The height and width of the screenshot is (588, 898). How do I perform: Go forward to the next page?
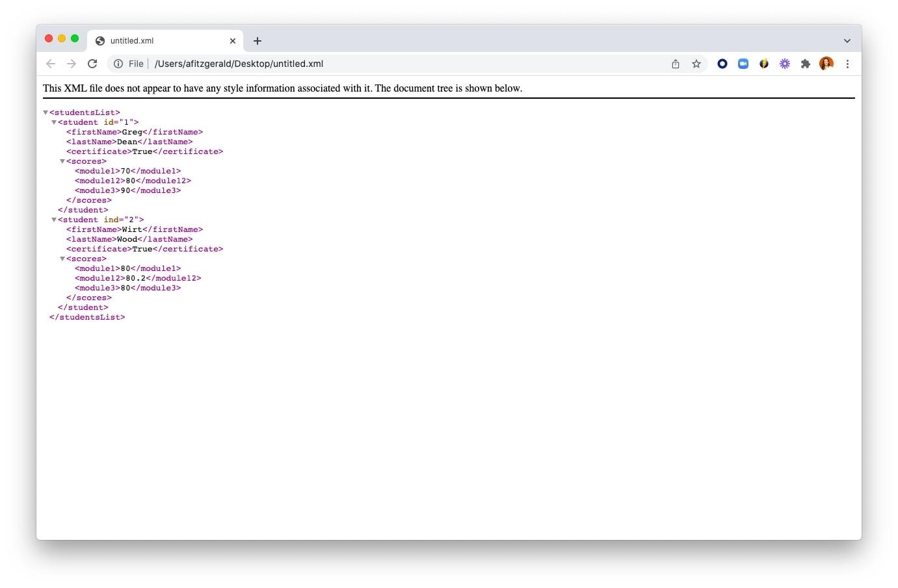coord(72,64)
